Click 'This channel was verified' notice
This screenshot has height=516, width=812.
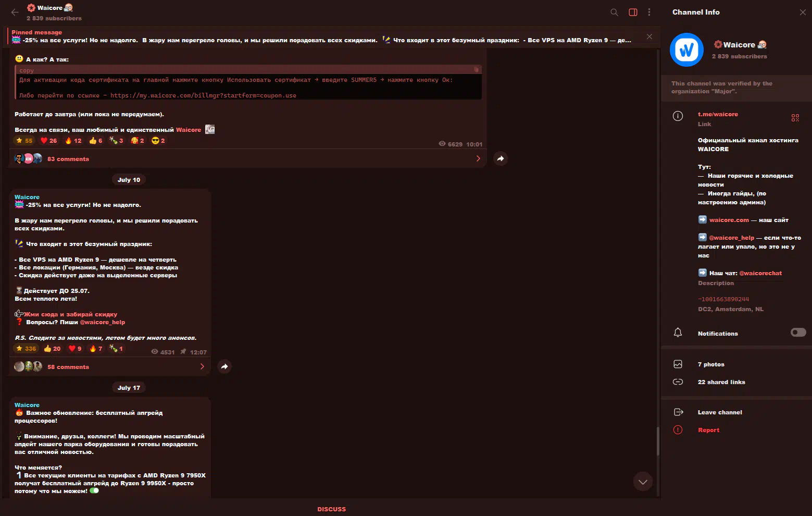point(736,88)
